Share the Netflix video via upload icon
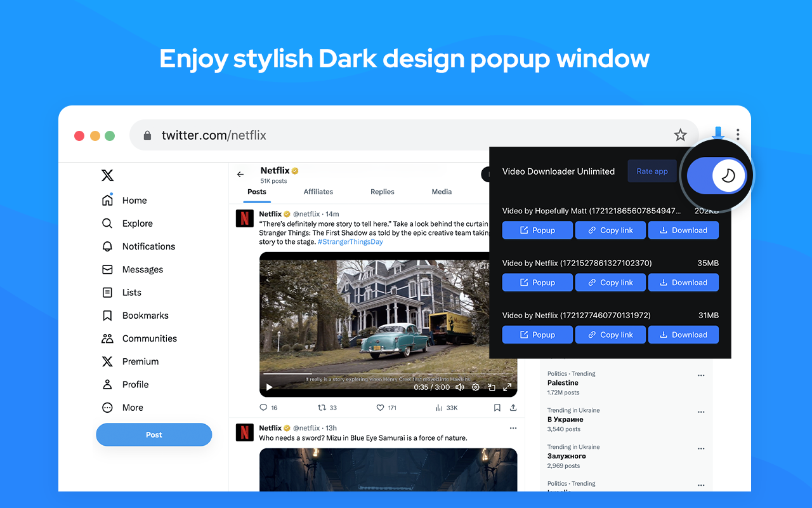Screen dimensions: 812x508 tap(513, 407)
